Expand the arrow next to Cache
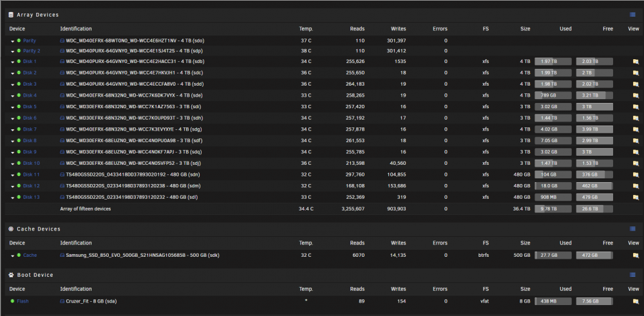The image size is (644, 316). pyautogui.click(x=13, y=256)
